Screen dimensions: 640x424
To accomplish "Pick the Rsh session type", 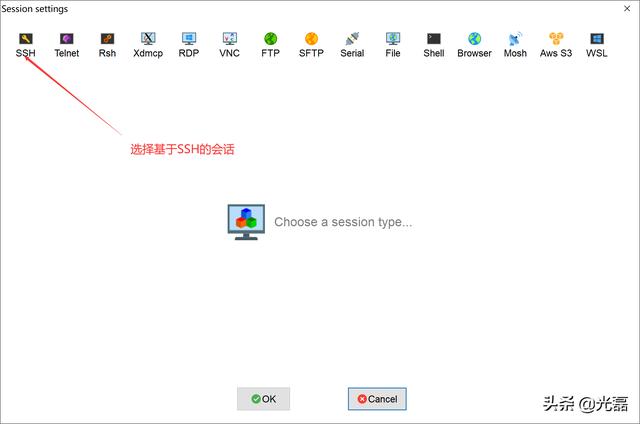I will coord(107,45).
